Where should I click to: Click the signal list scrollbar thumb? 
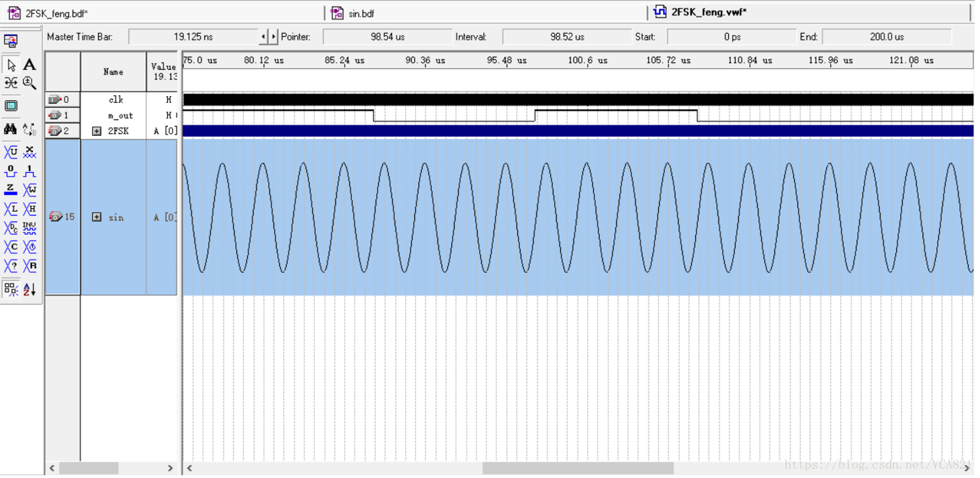[89, 468]
